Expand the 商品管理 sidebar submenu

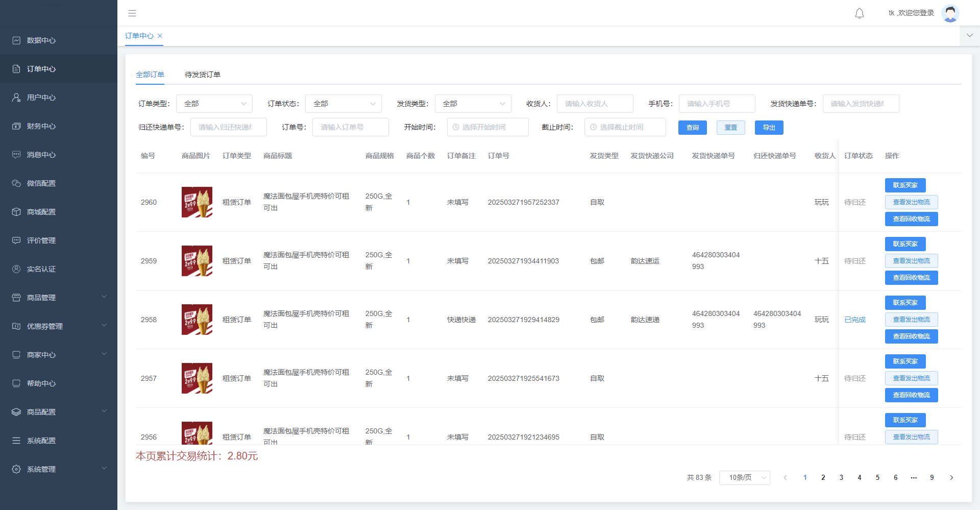(59, 298)
